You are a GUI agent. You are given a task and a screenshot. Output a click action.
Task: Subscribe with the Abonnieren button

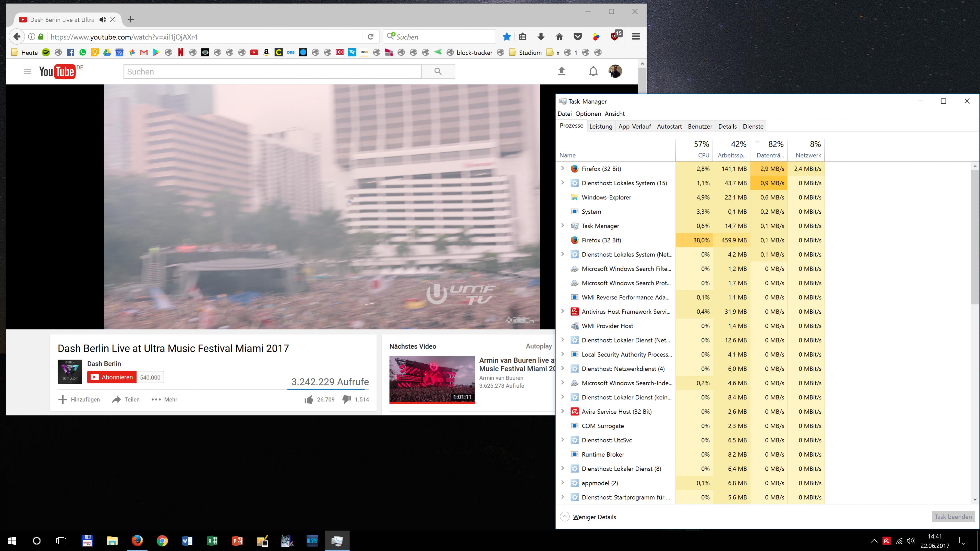(x=112, y=377)
